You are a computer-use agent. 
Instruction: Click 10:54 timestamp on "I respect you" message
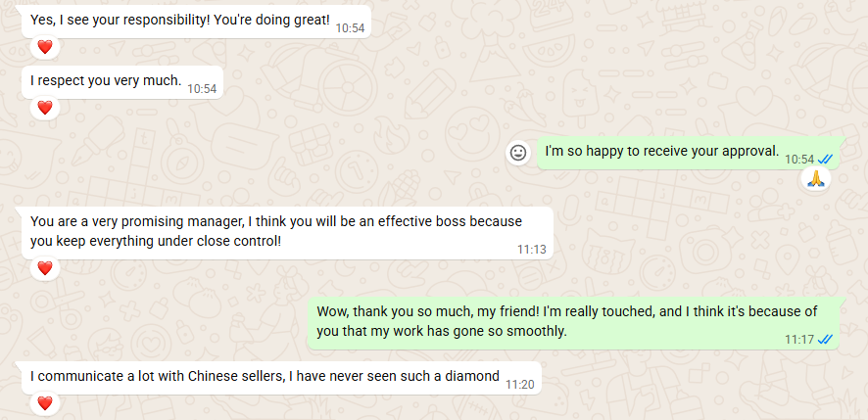point(202,88)
